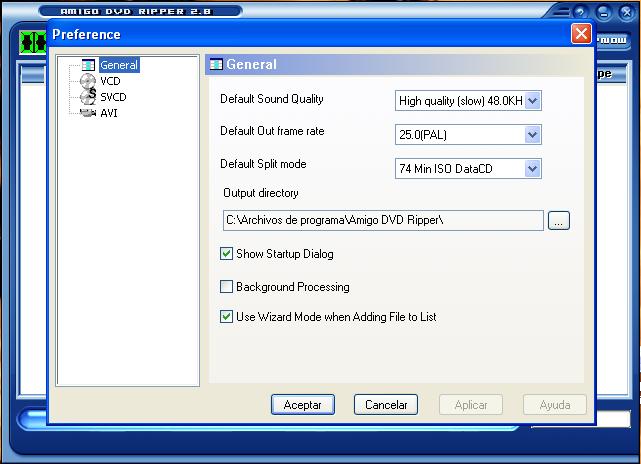Open the AVI settings page
This screenshot has height=464, width=641.
pos(109,113)
